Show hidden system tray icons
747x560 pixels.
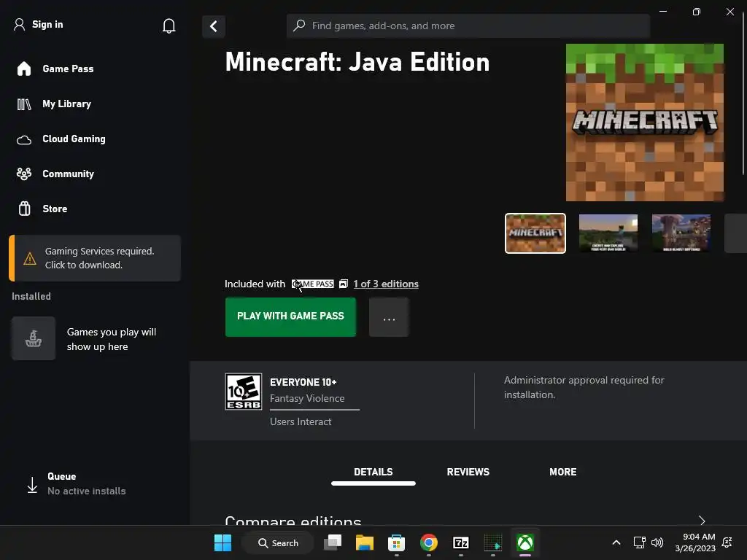pos(616,542)
